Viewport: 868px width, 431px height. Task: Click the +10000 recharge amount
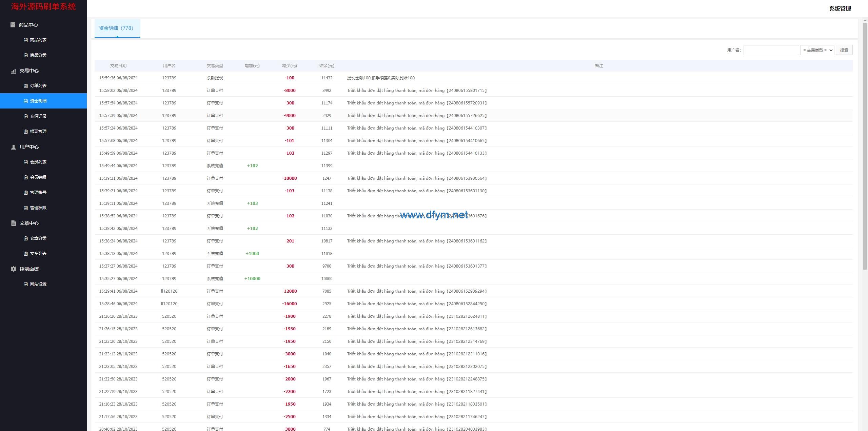252,279
